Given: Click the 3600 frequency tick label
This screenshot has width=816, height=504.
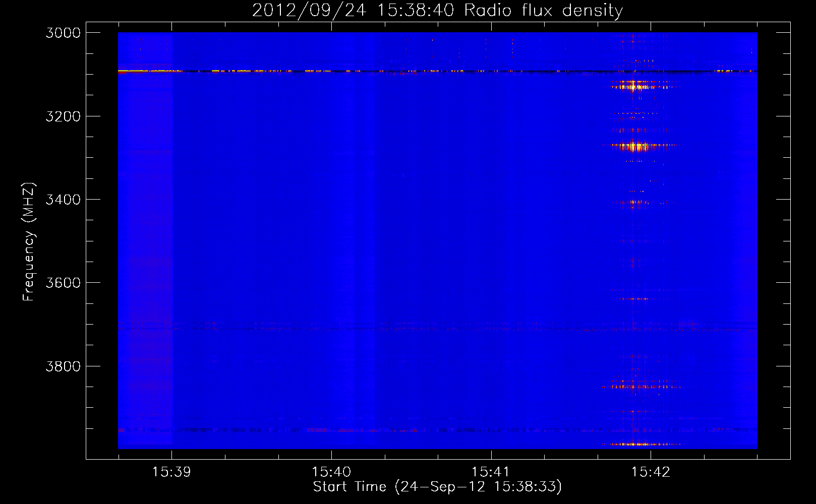Looking at the screenshot, I should point(63,283).
